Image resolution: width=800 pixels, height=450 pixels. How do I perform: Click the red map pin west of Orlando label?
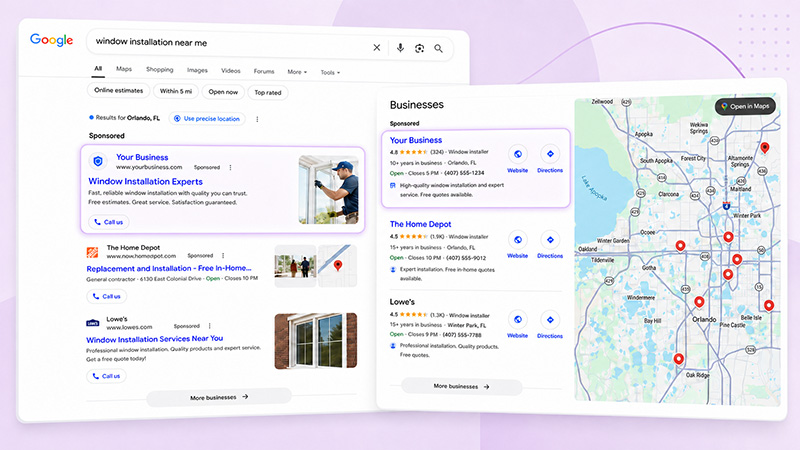(699, 303)
